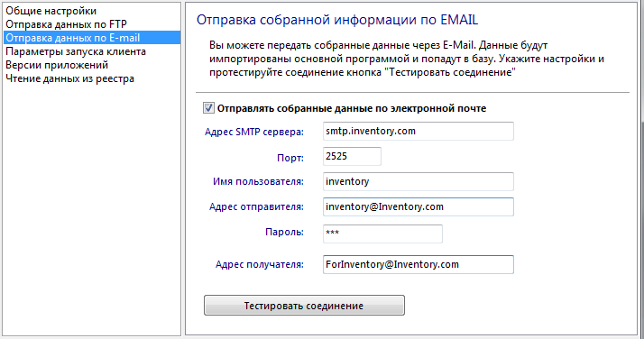Click the Адрес отправителя label
Image resolution: width=644 pixels, height=339 pixels.
tap(257, 206)
